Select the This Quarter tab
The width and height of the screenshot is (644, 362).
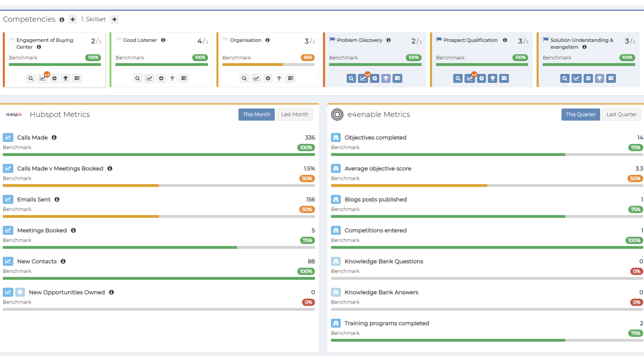point(580,114)
